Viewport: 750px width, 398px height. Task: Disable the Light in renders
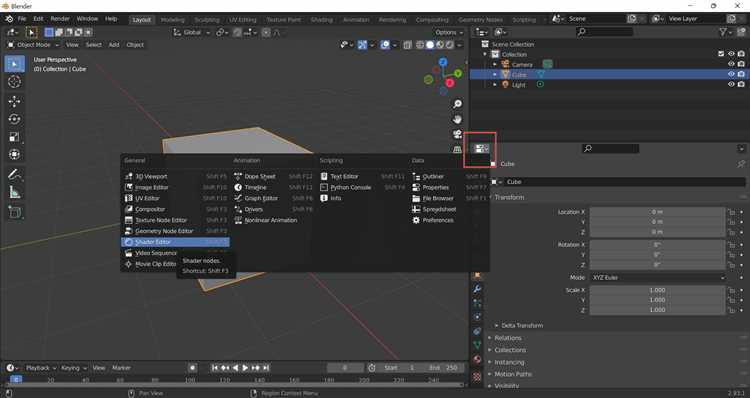coord(741,84)
